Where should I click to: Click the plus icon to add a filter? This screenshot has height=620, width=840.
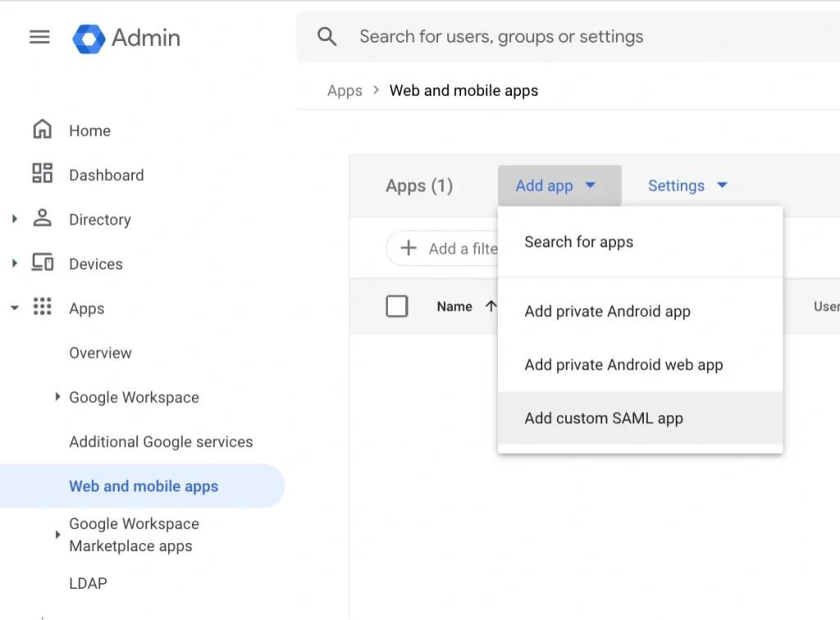pos(409,248)
